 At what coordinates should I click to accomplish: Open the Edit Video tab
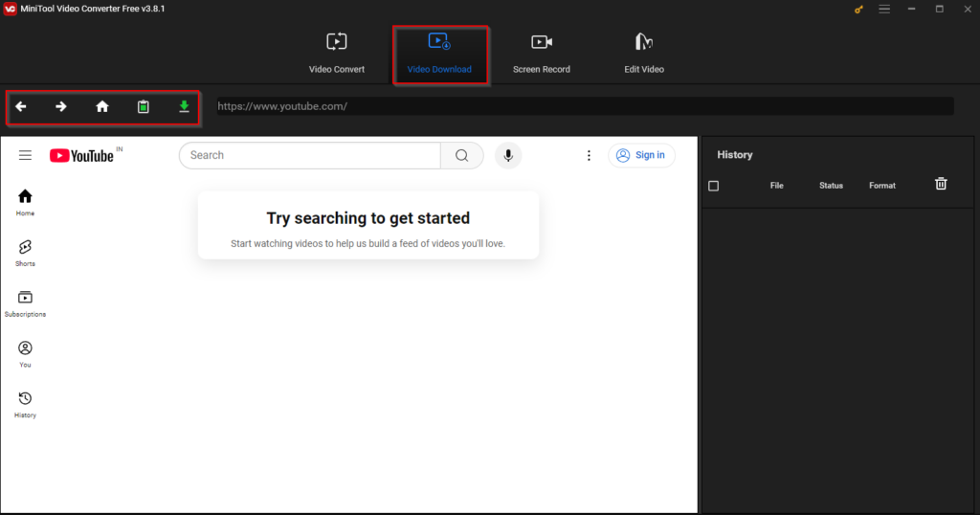[x=644, y=54]
